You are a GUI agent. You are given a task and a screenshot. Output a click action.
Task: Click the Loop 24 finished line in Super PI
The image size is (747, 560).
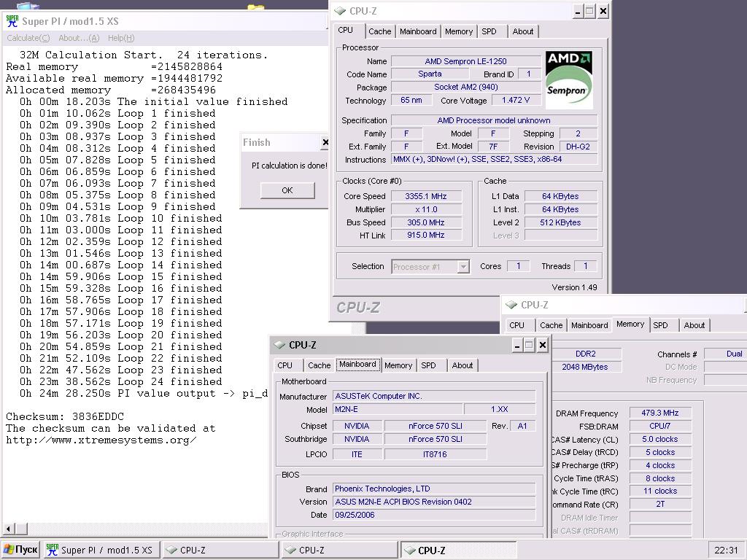(120, 382)
